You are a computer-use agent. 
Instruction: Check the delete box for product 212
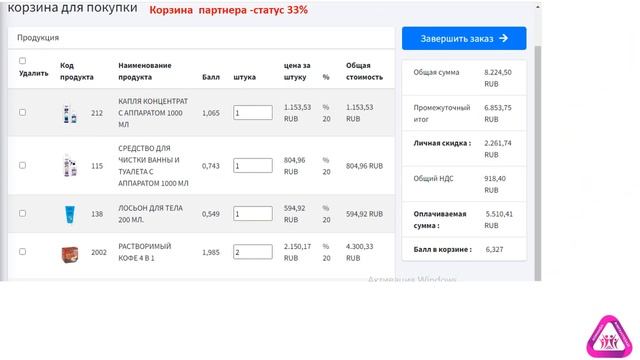(x=22, y=112)
